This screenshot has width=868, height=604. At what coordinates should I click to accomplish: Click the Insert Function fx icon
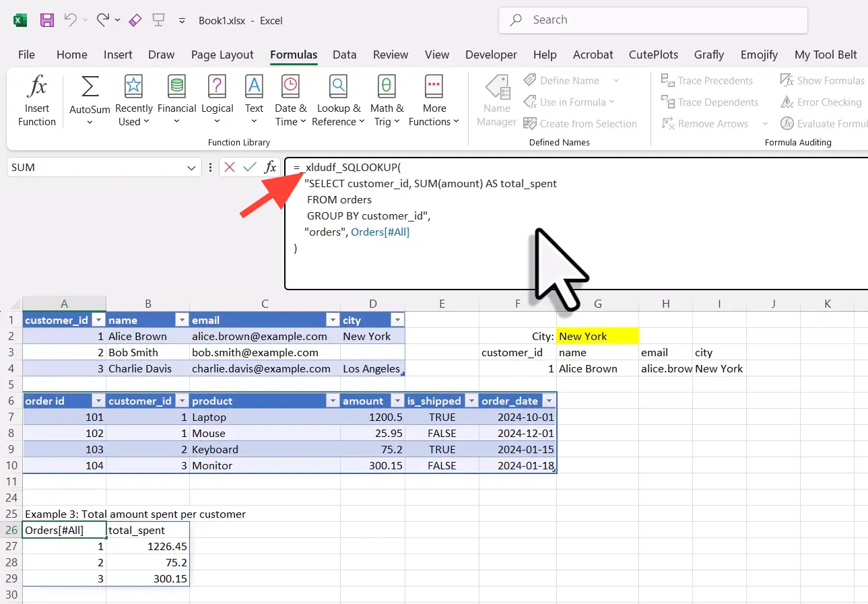click(x=36, y=88)
